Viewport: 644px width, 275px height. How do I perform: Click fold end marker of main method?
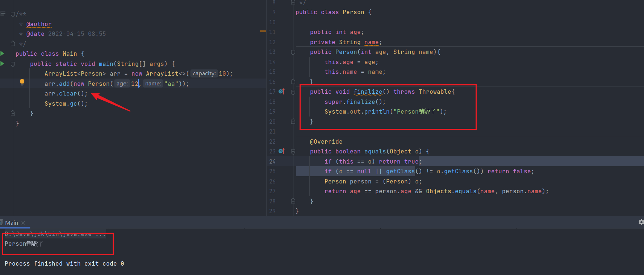(x=13, y=113)
